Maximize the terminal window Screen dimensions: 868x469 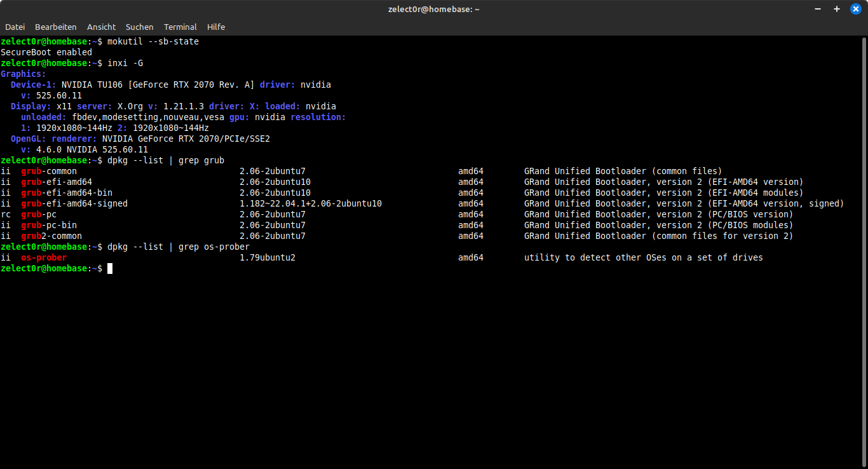pyautogui.click(x=837, y=9)
